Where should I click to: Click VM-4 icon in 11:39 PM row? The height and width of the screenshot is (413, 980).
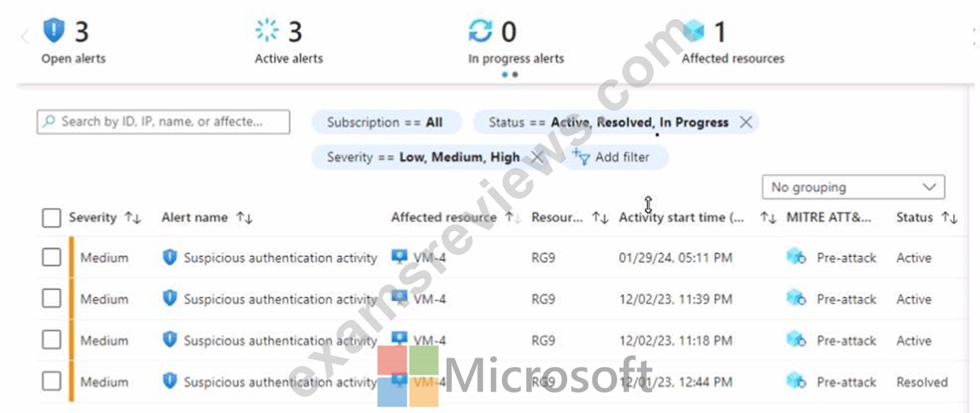(x=400, y=299)
